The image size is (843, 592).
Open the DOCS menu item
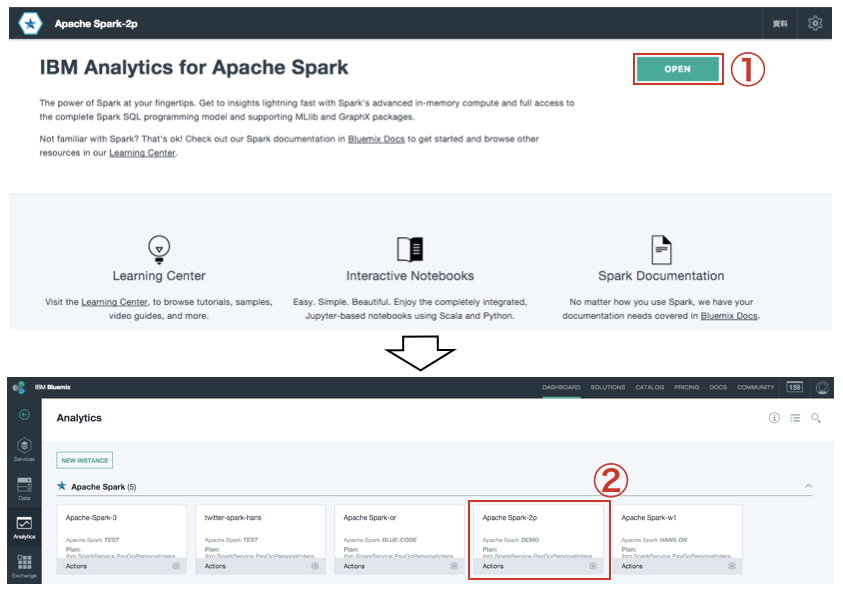point(718,387)
